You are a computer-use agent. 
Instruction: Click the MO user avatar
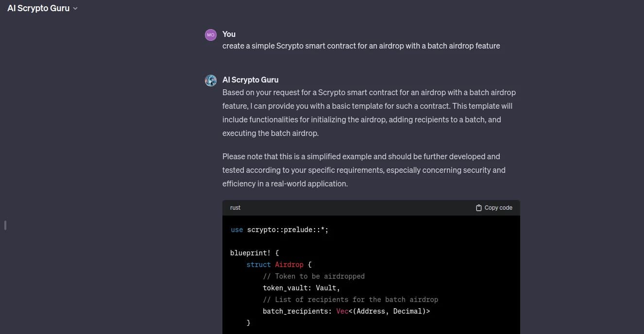(x=211, y=34)
